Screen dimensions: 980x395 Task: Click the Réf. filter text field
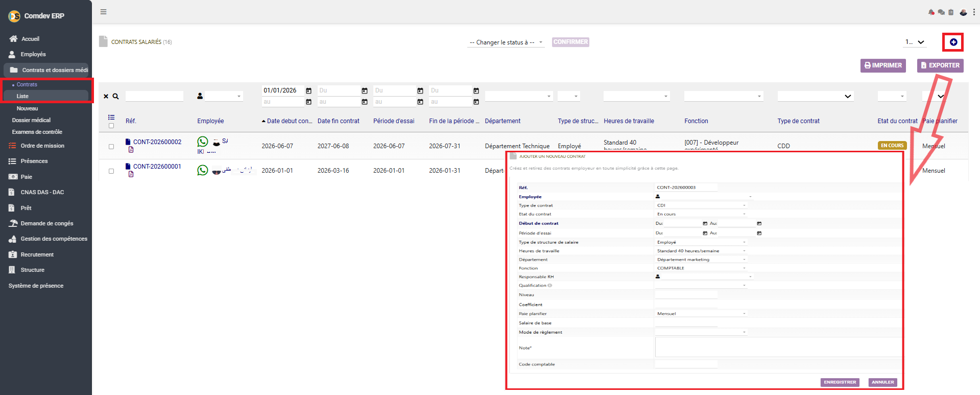[x=154, y=96]
